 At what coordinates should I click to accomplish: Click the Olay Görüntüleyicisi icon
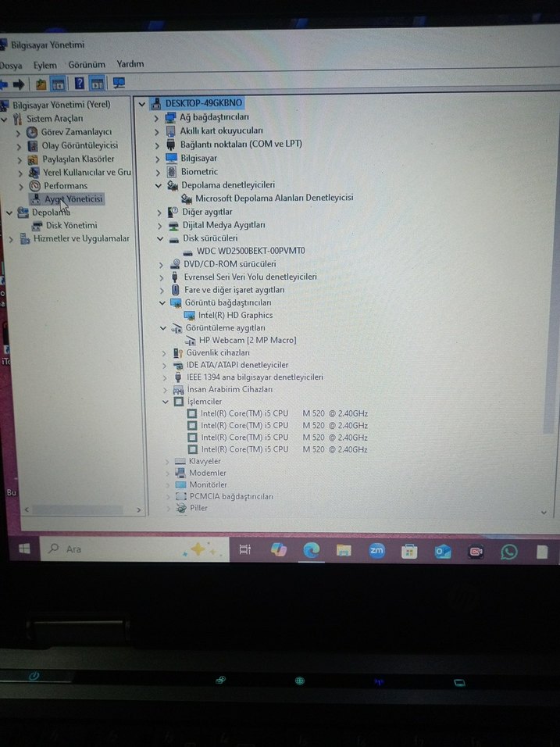32,145
